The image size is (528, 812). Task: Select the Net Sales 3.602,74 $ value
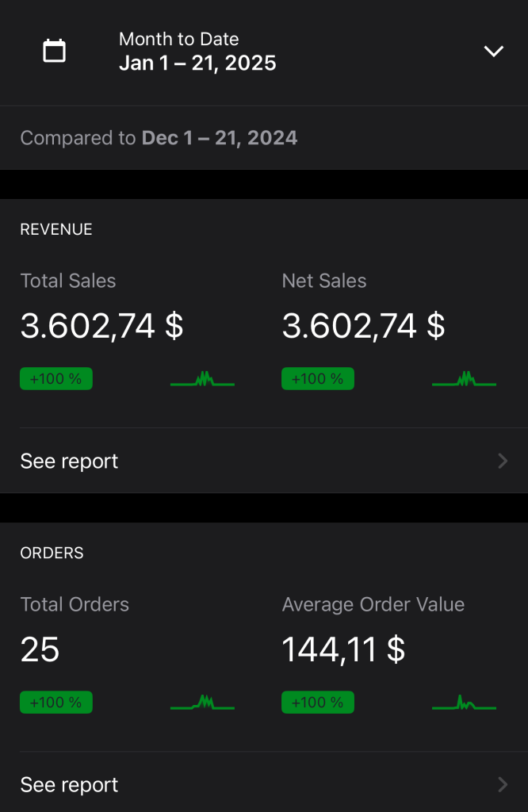(x=363, y=326)
